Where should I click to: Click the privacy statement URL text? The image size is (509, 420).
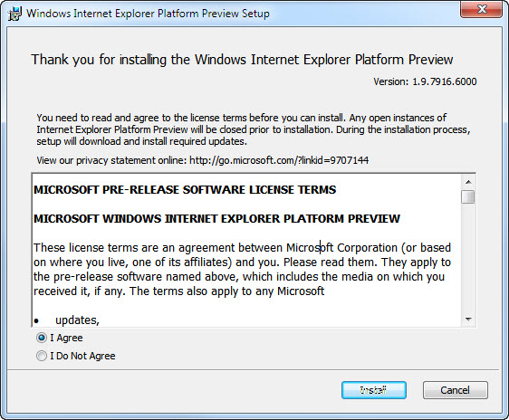279,160
